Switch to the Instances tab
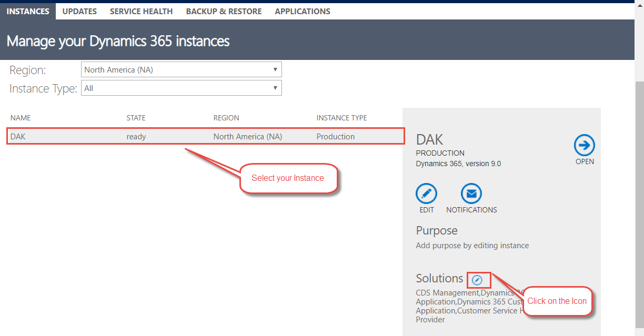644x336 pixels. pyautogui.click(x=28, y=11)
